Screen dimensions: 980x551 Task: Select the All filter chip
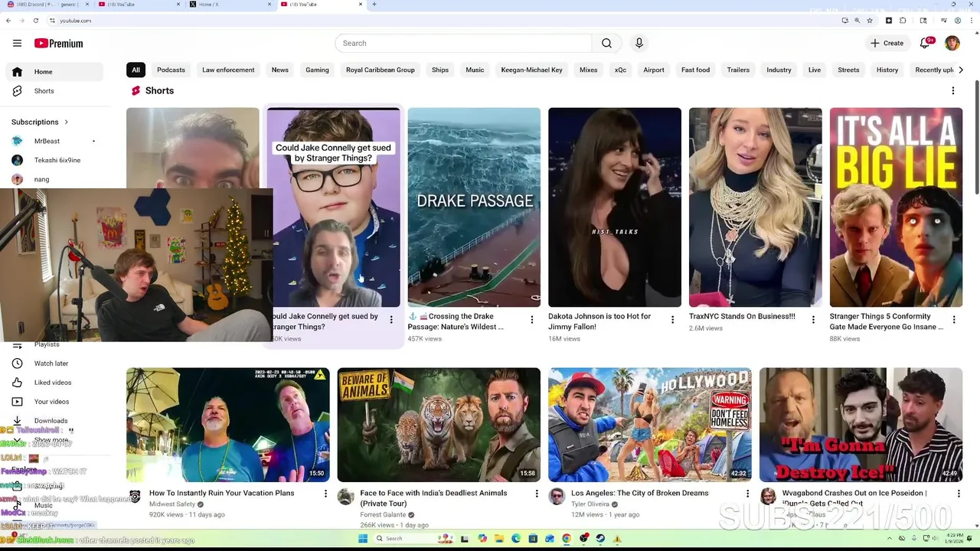pos(136,70)
